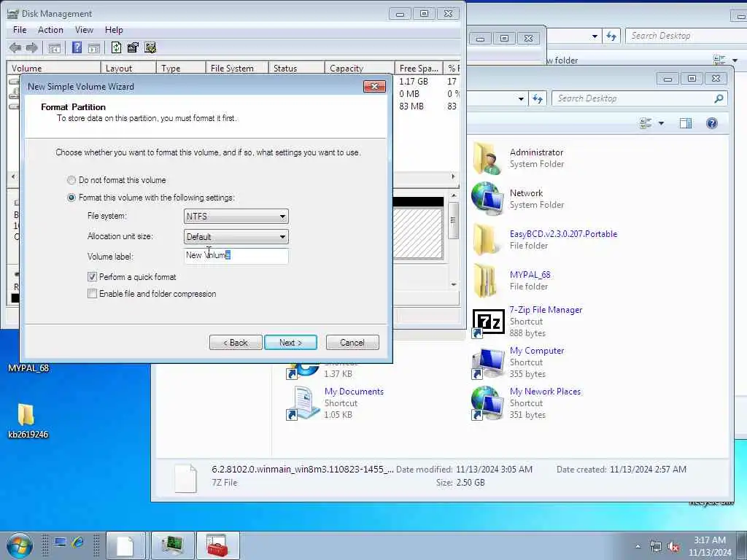Sort by the Capacity column header
The image size is (747, 560).
click(360, 69)
